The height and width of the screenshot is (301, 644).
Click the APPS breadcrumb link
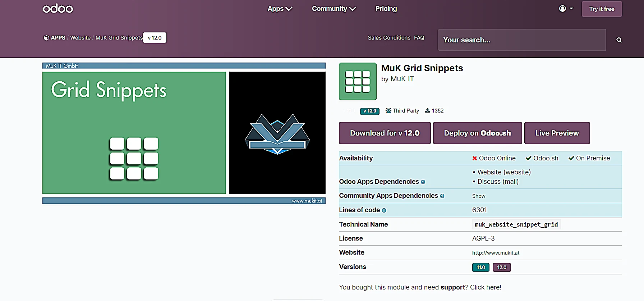[55, 38]
